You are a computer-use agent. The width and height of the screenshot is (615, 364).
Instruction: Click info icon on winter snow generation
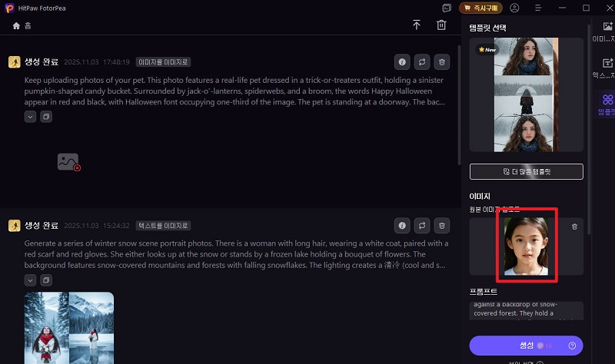pos(401,226)
